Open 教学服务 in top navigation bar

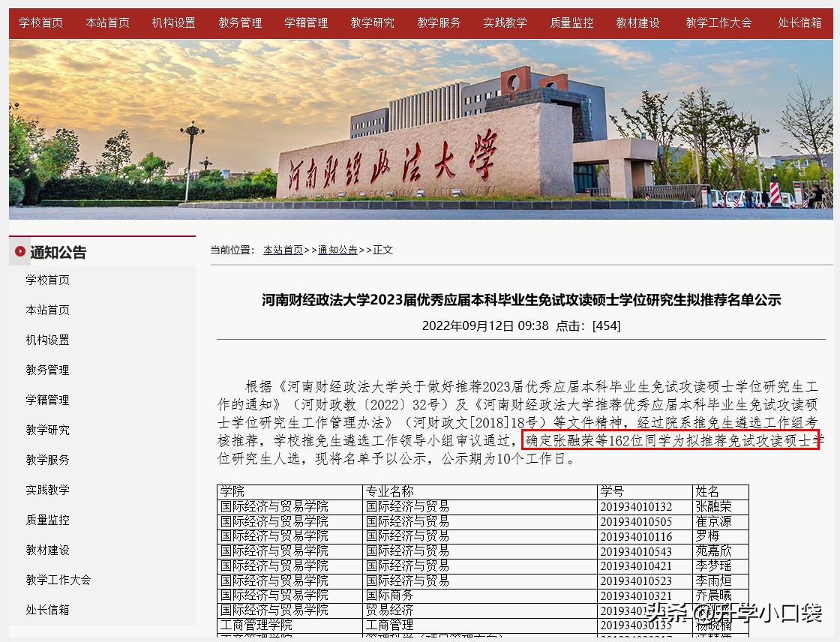tap(439, 23)
